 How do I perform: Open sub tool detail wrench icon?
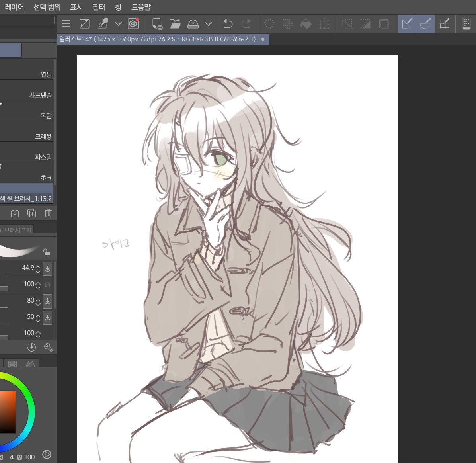click(48, 347)
